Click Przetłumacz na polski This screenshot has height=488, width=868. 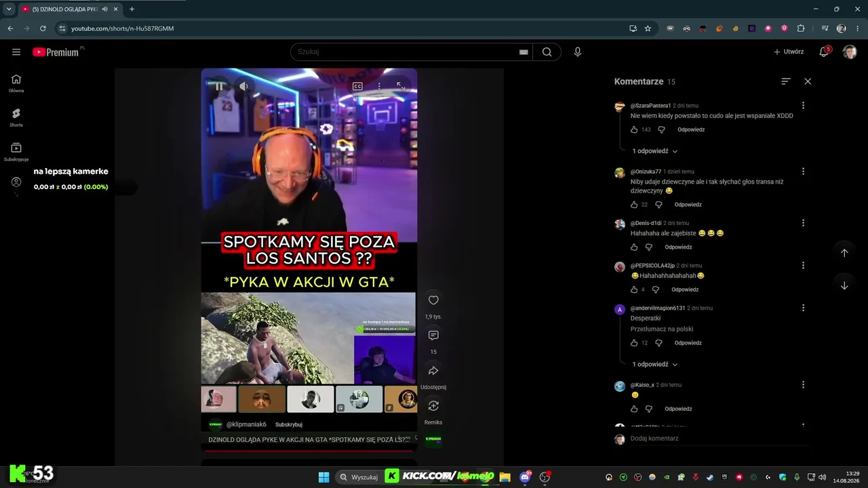click(662, 329)
